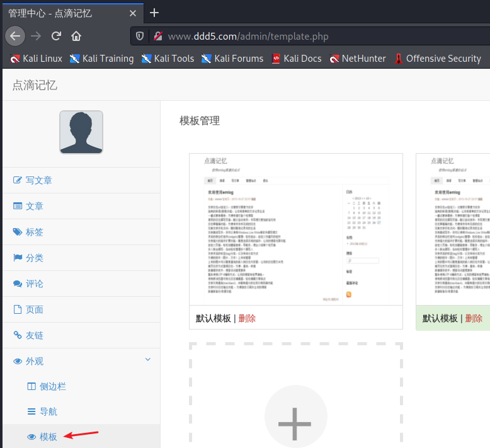Click the first template preview thumbnail
Screen dimensions: 490x448
click(296, 229)
